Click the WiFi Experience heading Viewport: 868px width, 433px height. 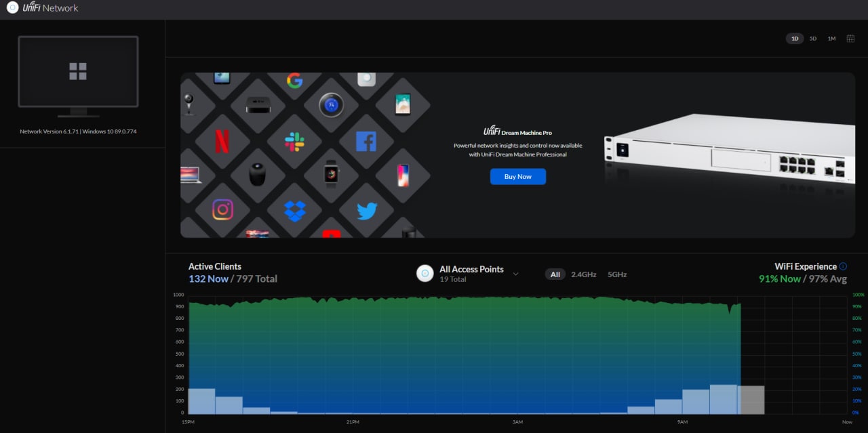click(806, 266)
